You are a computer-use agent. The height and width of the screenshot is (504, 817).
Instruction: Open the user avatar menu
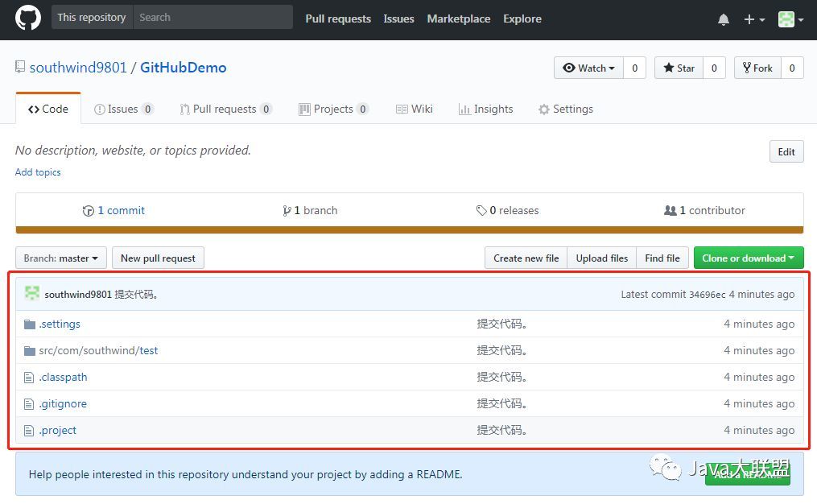790,19
